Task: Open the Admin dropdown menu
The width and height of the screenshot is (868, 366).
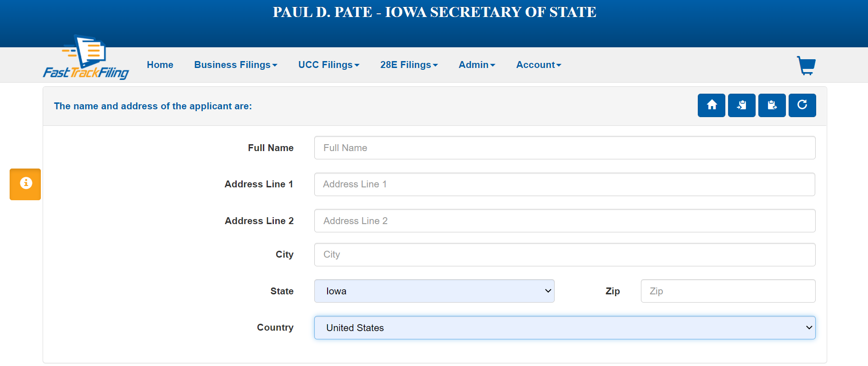Action: [x=477, y=65]
